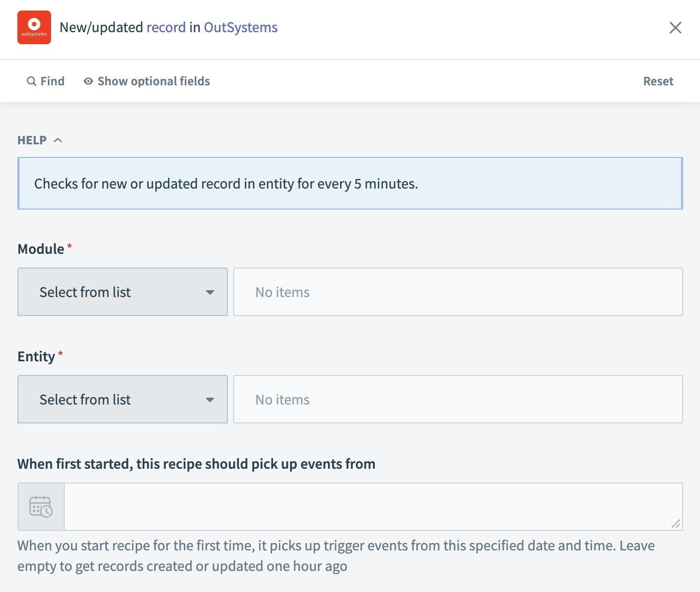Click the OutSystems app logo icon
This screenshot has height=592, width=700.
(34, 27)
